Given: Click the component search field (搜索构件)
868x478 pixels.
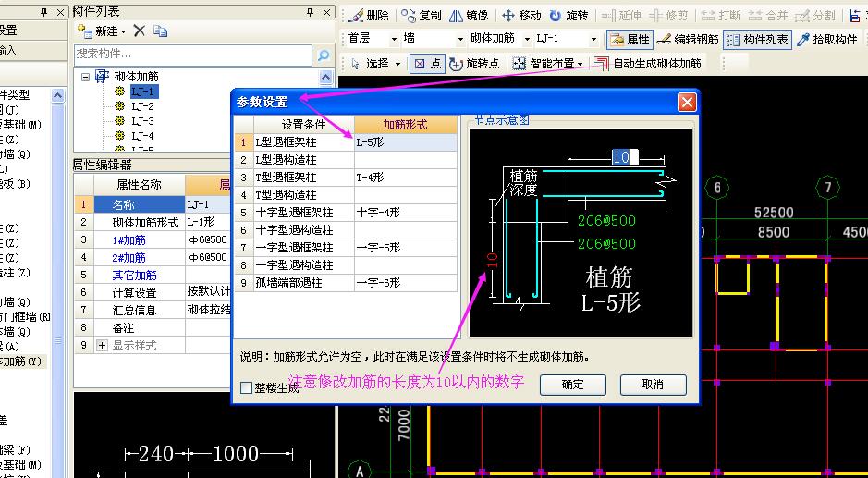Looking at the screenshot, I should 193,55.
